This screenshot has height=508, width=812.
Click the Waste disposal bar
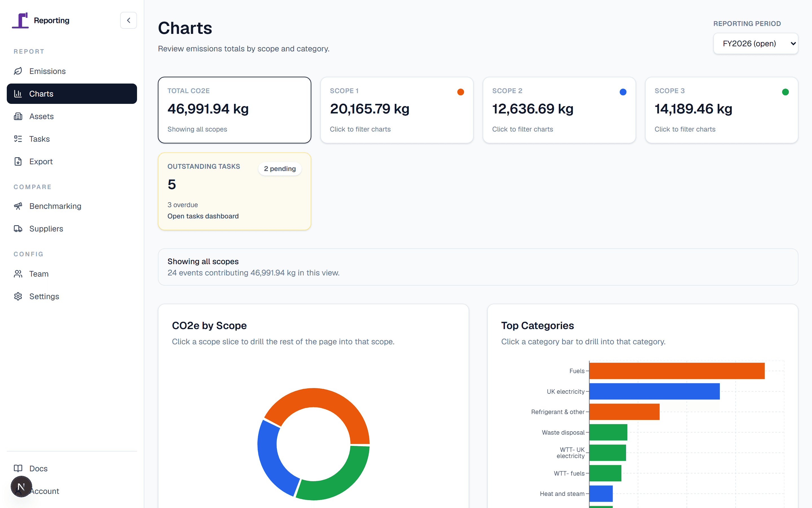tap(608, 432)
